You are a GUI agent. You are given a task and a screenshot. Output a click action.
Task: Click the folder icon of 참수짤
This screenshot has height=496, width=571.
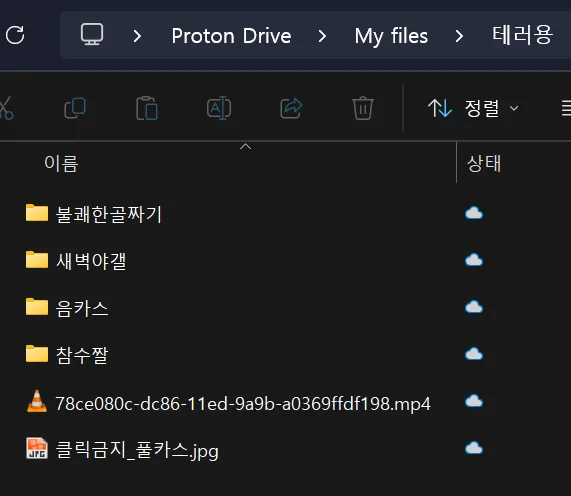point(37,354)
